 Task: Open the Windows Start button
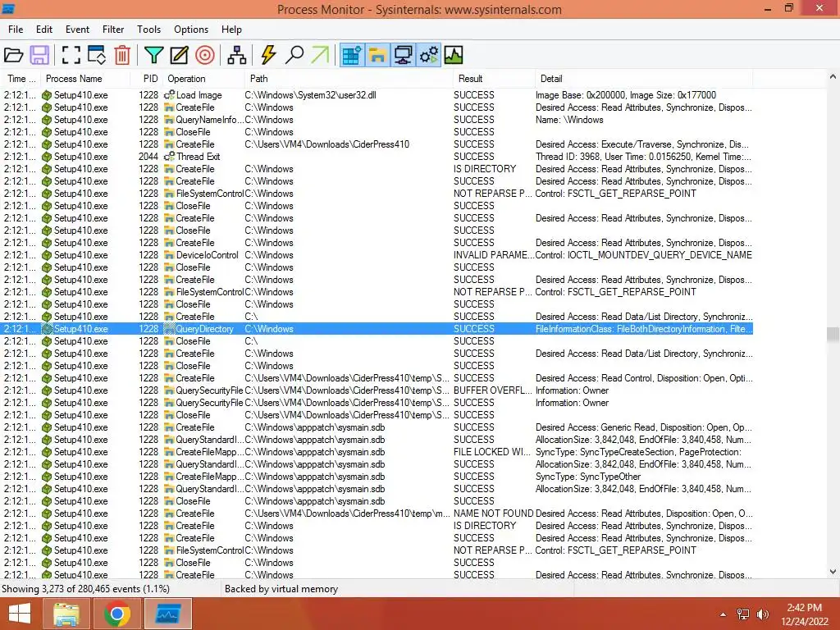(20, 614)
